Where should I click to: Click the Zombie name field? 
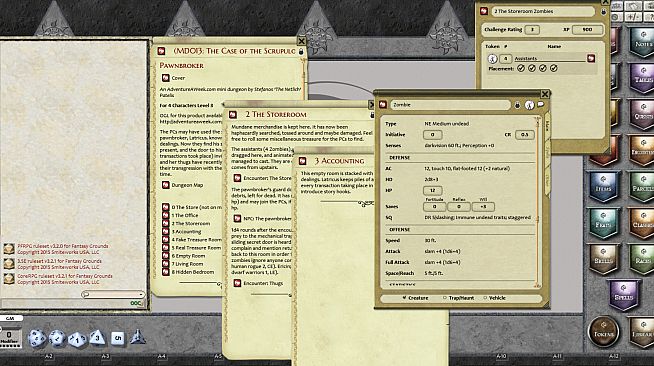[x=450, y=105]
